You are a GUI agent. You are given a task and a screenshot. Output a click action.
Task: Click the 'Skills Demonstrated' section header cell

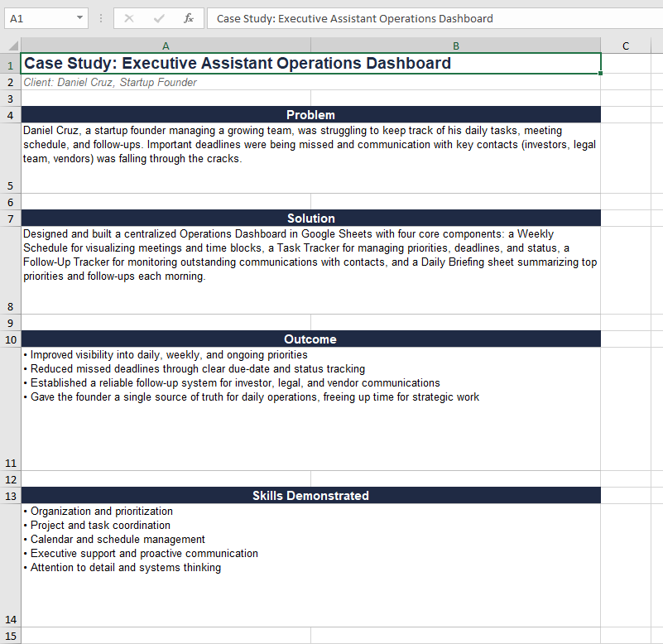(x=310, y=496)
